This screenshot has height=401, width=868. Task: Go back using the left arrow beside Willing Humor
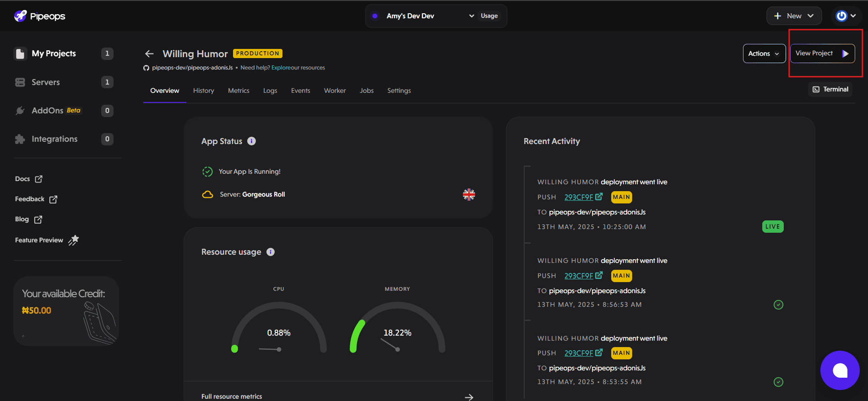pos(149,54)
